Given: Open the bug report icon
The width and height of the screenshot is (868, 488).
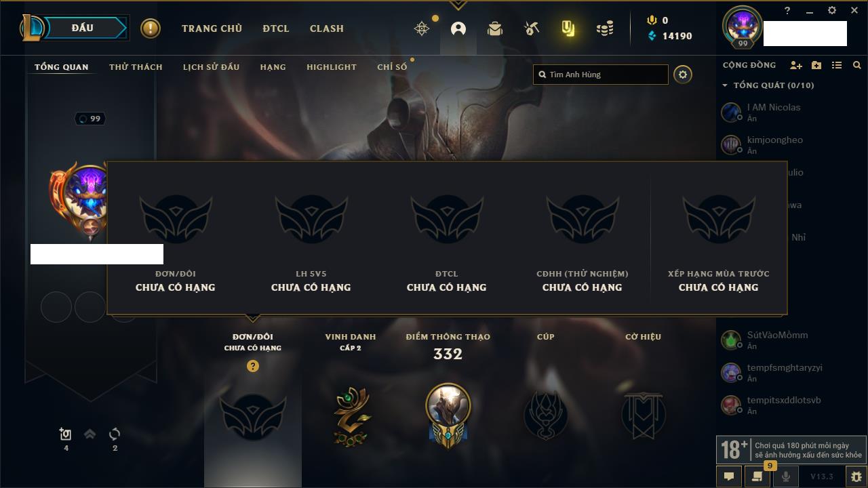Looking at the screenshot, I should coord(856,476).
